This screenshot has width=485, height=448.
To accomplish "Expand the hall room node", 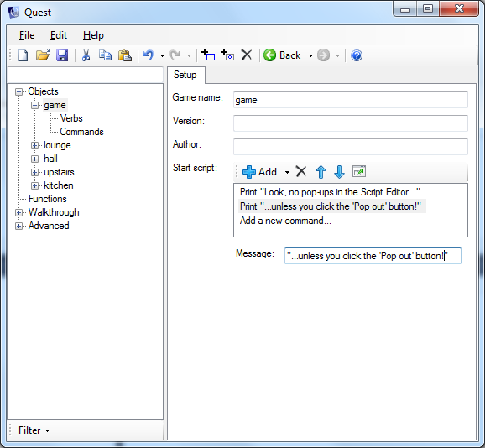I will click(34, 159).
